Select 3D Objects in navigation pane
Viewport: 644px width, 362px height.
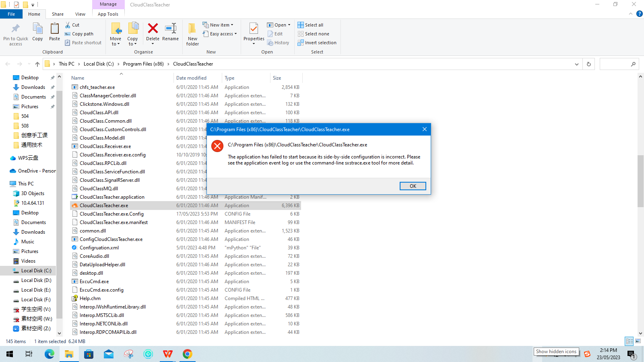[33, 193]
